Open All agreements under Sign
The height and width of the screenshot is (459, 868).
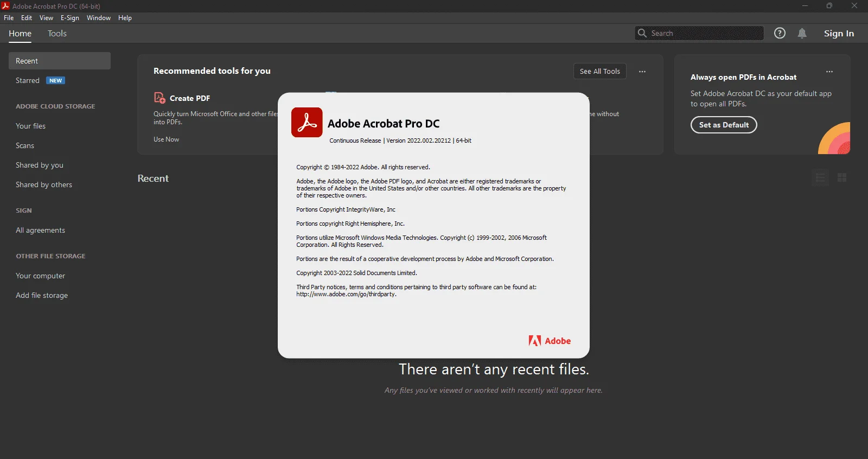click(x=41, y=230)
